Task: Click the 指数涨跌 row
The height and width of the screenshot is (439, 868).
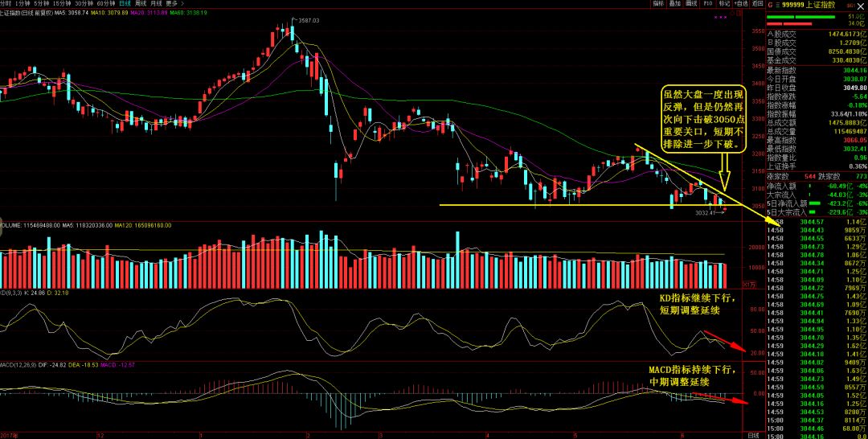Action: tap(817, 96)
